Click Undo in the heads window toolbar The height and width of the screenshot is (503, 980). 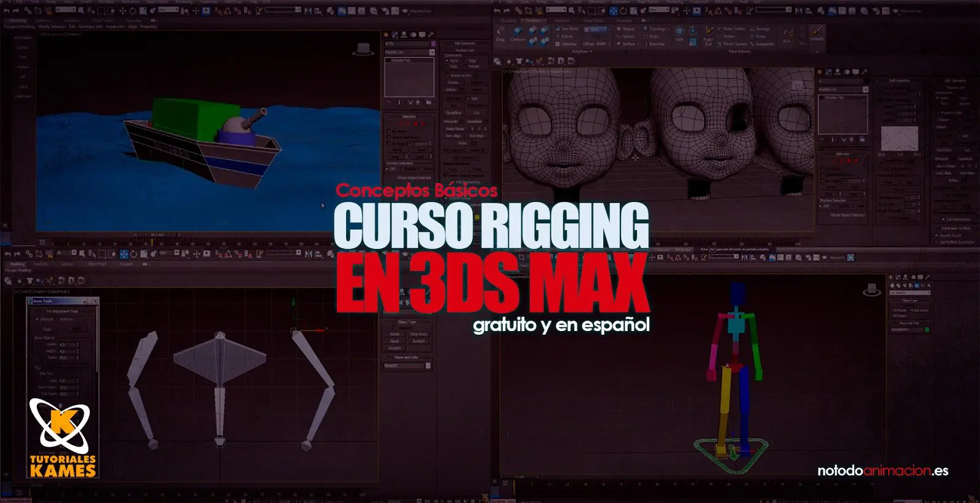(497, 11)
